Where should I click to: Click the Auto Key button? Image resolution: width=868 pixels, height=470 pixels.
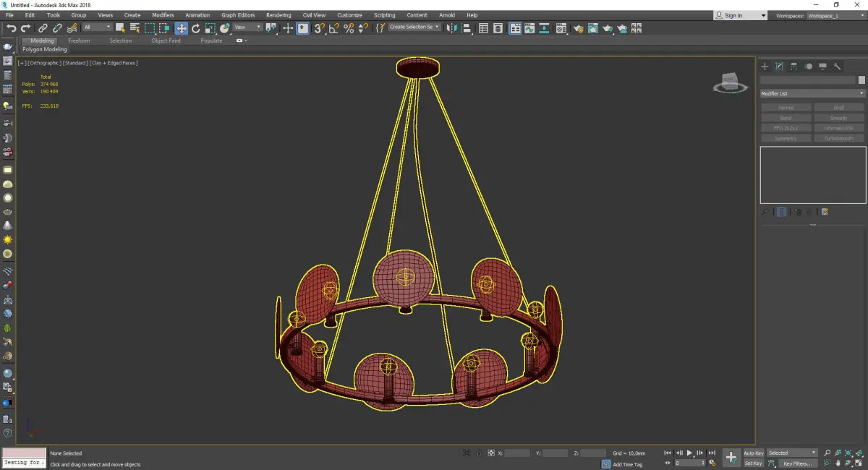[x=754, y=453]
